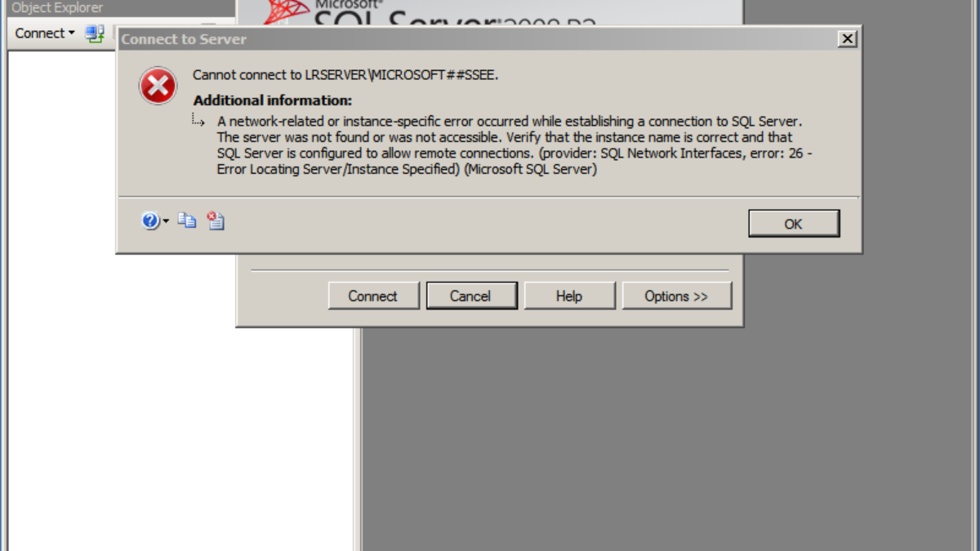This screenshot has height=551, width=980.
Task: Click the blue Help question-mark icon
Action: [x=150, y=220]
